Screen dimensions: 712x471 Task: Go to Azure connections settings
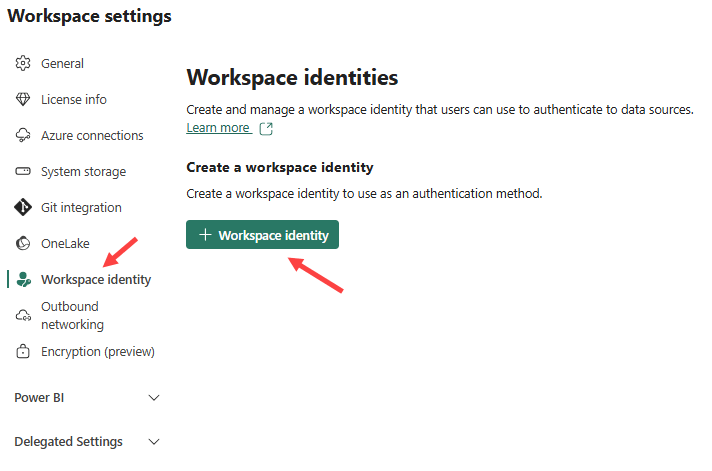92,135
